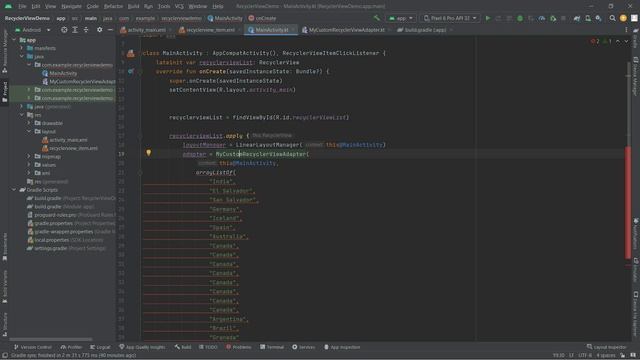Expand the drawable folder
This screenshot has width=640, height=360.
29,123
